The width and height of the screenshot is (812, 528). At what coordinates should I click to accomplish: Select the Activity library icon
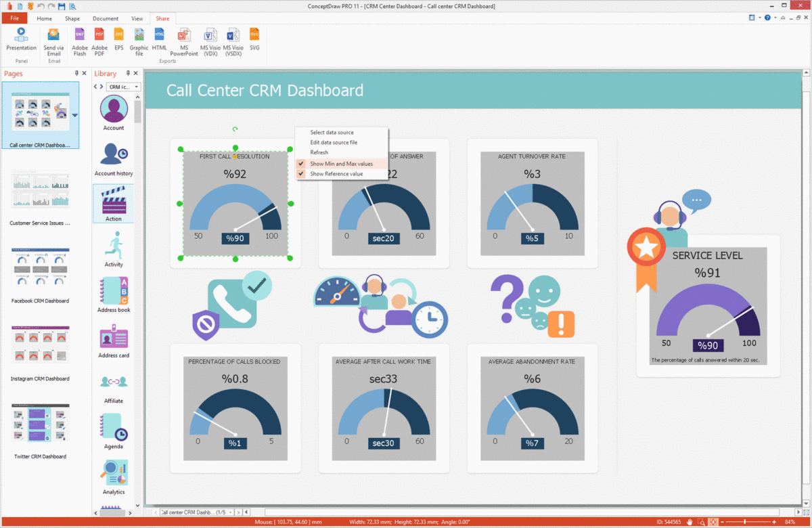(114, 249)
